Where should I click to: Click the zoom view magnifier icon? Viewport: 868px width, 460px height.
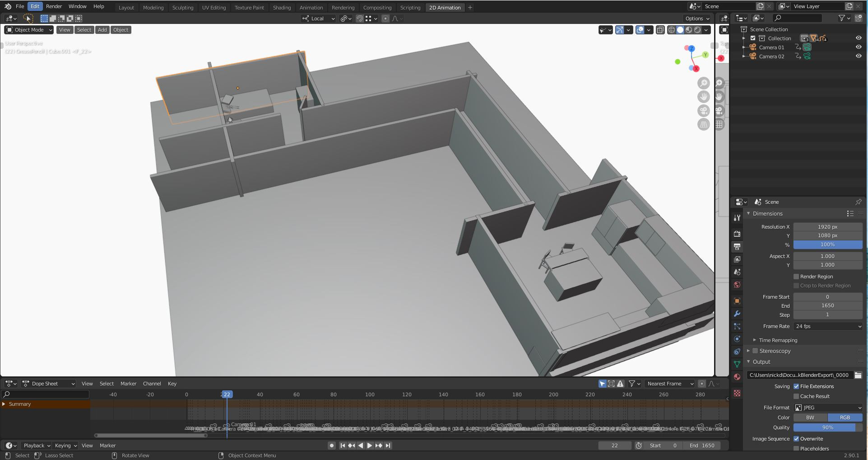point(703,83)
